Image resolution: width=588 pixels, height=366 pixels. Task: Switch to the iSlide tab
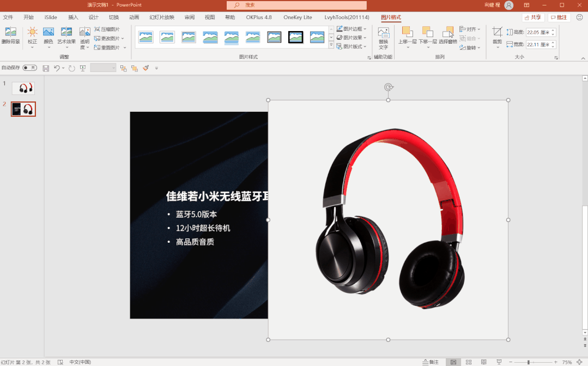point(51,17)
